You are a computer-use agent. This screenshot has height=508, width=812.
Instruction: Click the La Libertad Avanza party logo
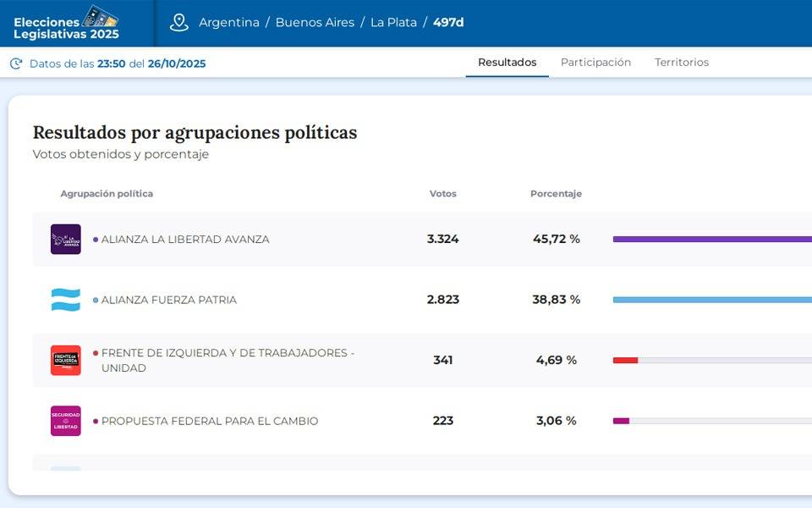pyautogui.click(x=66, y=240)
